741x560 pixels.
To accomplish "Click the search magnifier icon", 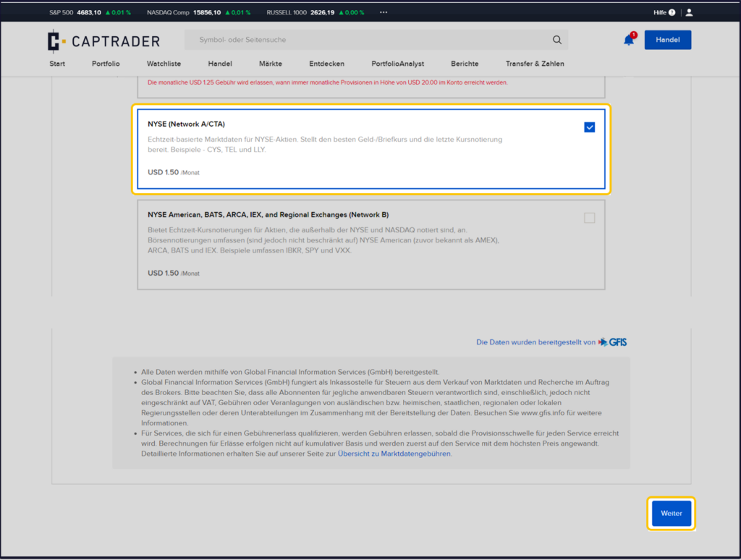I will 557,40.
